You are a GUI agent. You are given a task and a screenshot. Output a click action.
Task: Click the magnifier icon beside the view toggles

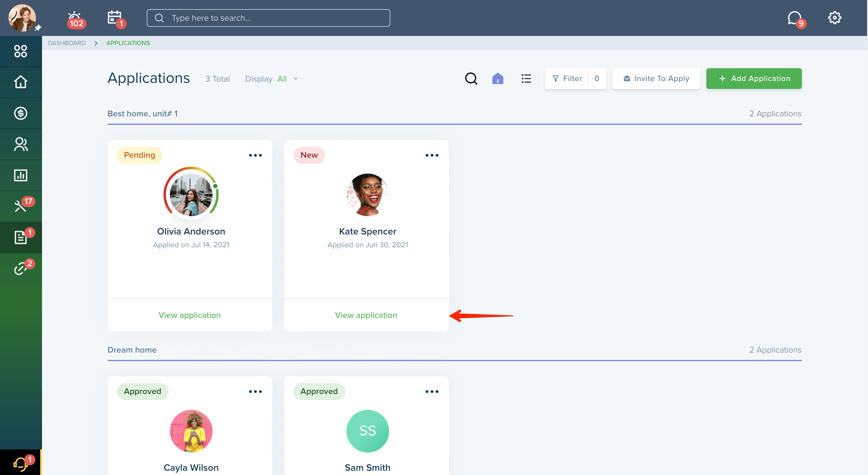pyautogui.click(x=471, y=79)
